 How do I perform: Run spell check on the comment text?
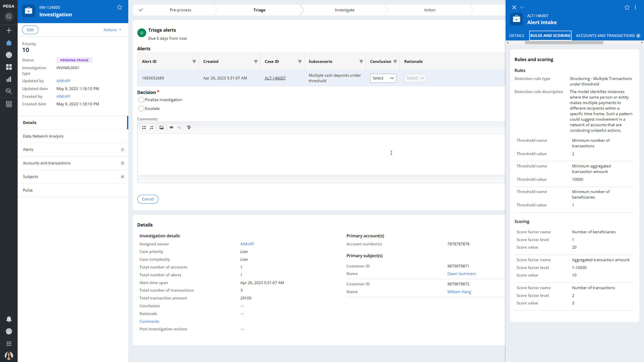(x=189, y=127)
